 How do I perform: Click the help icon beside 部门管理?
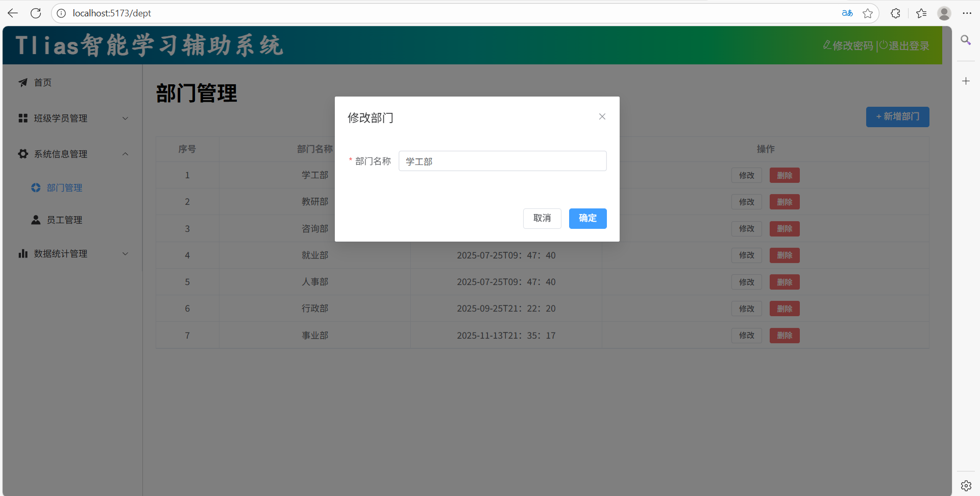[36, 187]
